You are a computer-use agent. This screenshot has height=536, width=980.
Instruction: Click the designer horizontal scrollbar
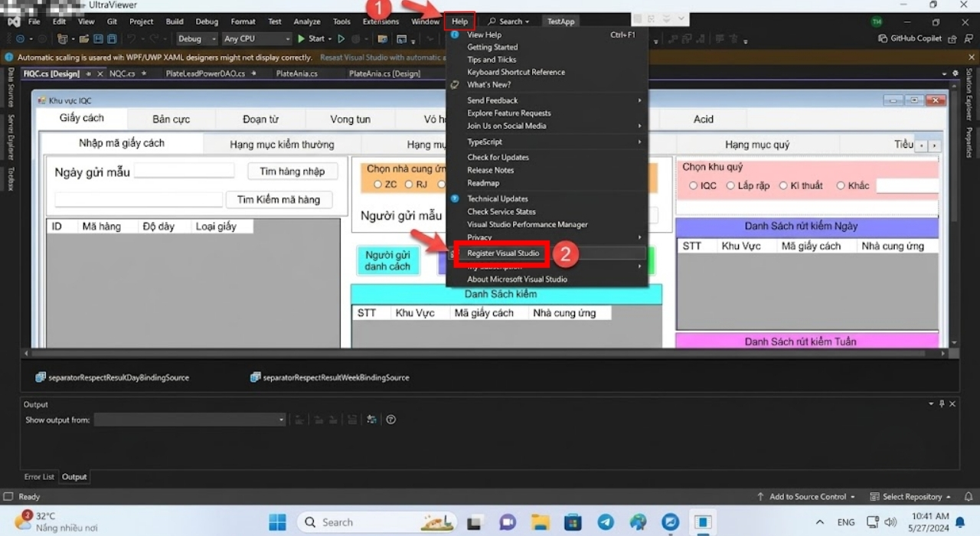(x=490, y=353)
